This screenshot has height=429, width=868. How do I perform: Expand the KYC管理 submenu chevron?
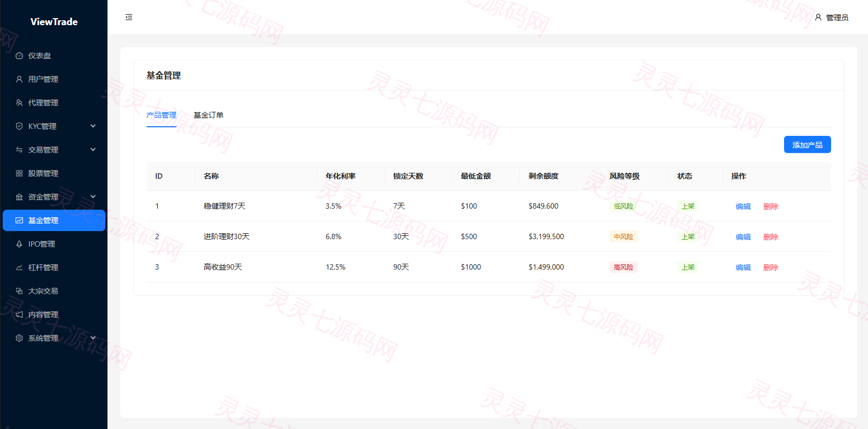(x=93, y=126)
